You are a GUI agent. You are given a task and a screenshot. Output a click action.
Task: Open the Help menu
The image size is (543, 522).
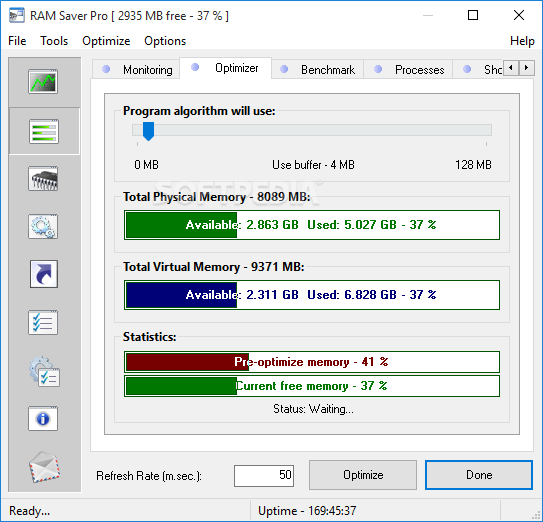click(522, 41)
